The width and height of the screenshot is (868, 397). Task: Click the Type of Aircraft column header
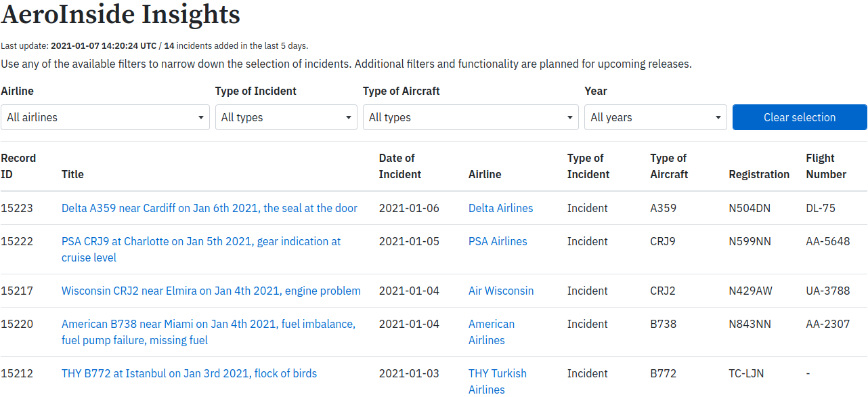[669, 166]
